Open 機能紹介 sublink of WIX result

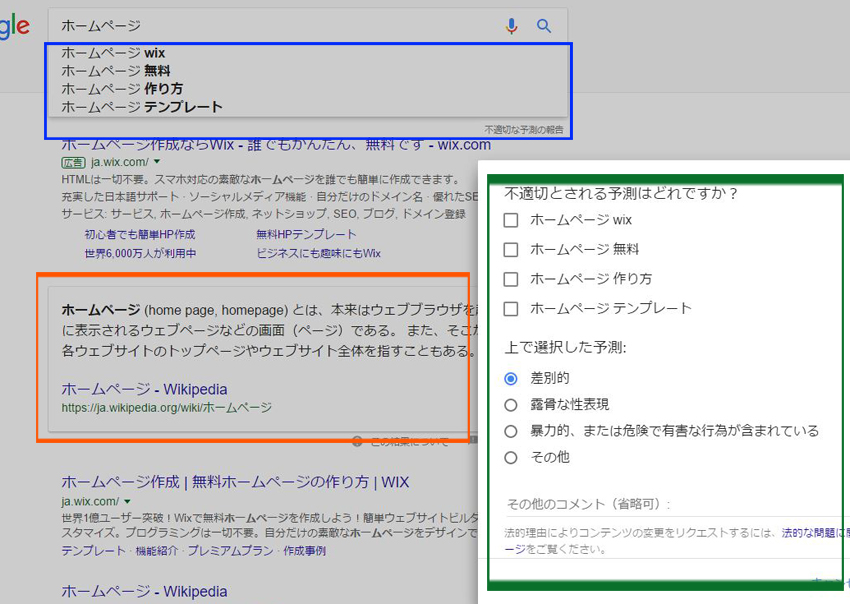point(156,551)
